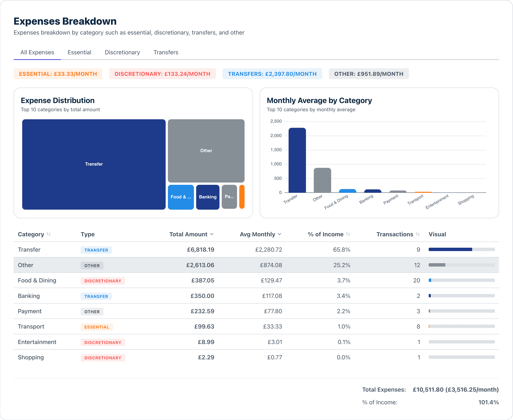
Task: Click the DISCRETIONARY badge on Food & Dining row
Action: pyautogui.click(x=102, y=281)
